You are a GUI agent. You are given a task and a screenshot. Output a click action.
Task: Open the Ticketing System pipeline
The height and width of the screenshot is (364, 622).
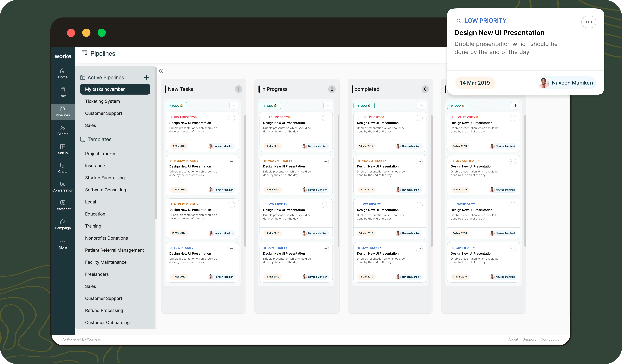pos(102,101)
